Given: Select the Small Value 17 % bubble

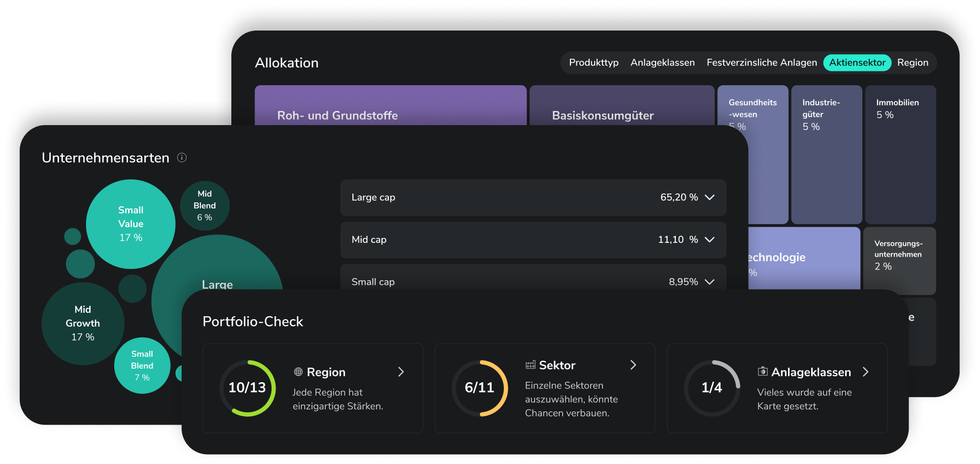Looking at the screenshot, I should click(130, 224).
